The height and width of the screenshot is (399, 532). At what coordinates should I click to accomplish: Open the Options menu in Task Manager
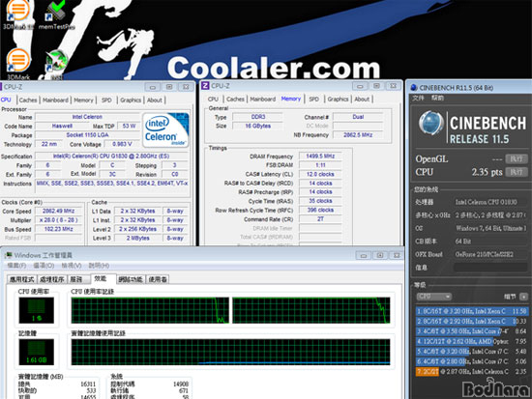44,266
